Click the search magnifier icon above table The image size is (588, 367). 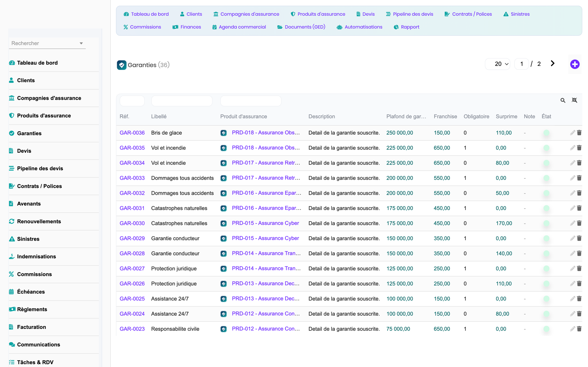click(x=563, y=101)
